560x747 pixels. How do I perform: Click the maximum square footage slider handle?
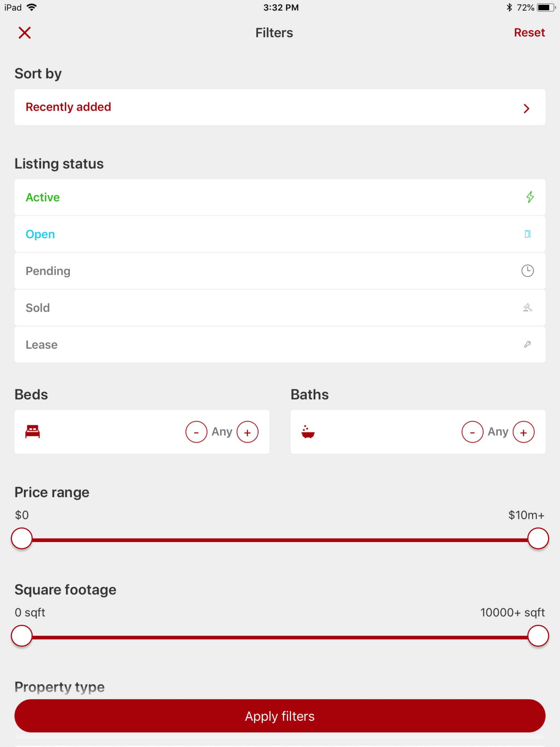[538, 635]
